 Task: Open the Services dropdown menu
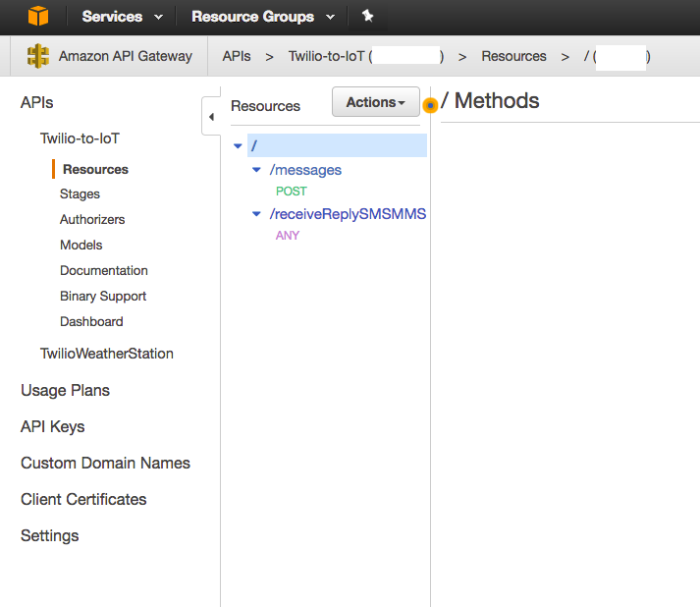point(123,17)
